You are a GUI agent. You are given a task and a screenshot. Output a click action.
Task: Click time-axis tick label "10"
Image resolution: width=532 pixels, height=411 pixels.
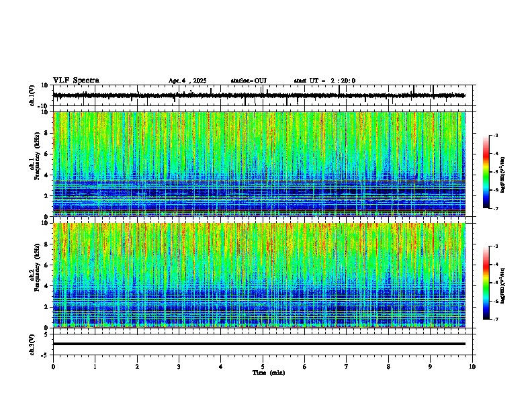[x=472, y=367]
